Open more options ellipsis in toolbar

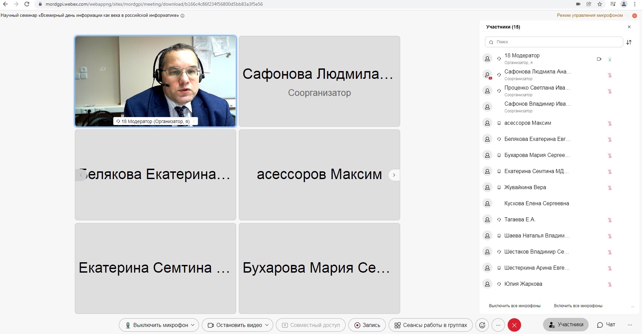coord(498,325)
